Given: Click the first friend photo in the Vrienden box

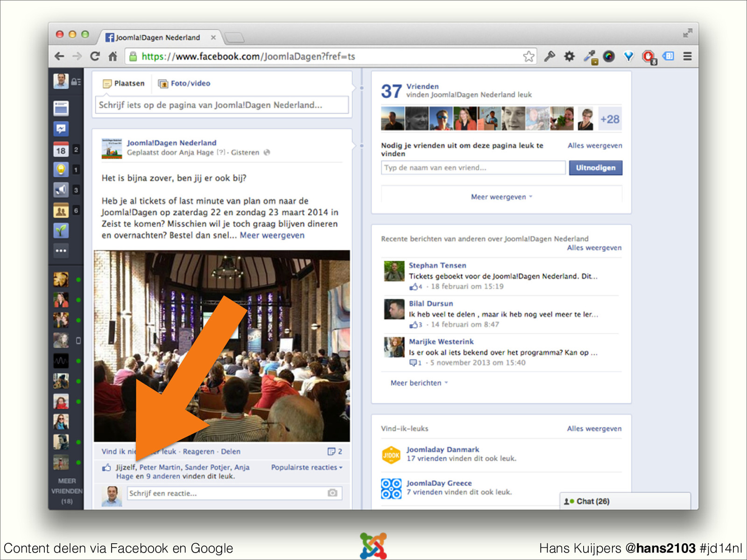Looking at the screenshot, I should 393,119.
